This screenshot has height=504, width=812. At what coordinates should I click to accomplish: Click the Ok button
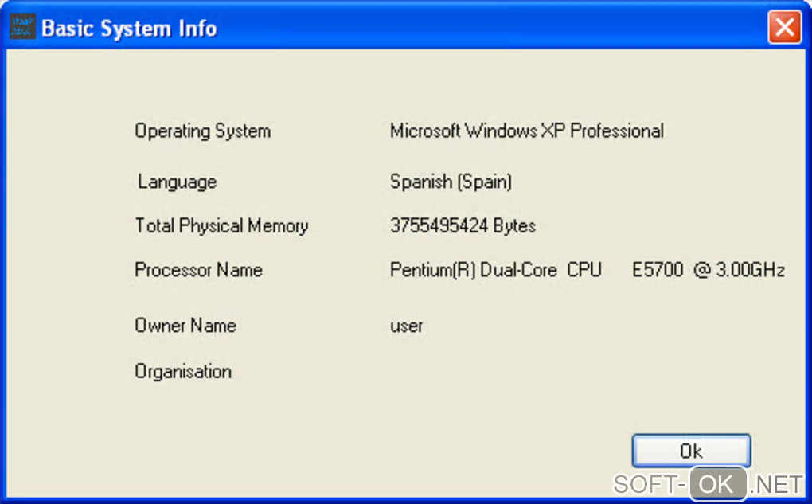coord(691,451)
